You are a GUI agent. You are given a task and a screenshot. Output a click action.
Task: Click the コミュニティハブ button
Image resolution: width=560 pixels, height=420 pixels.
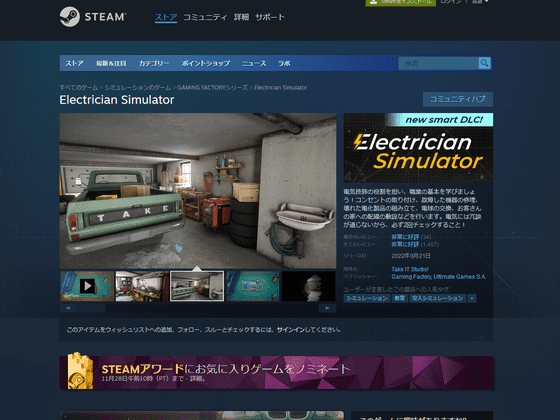coord(458,99)
